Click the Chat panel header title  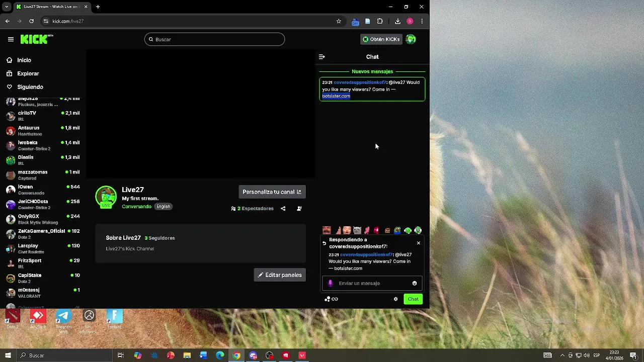click(372, 57)
